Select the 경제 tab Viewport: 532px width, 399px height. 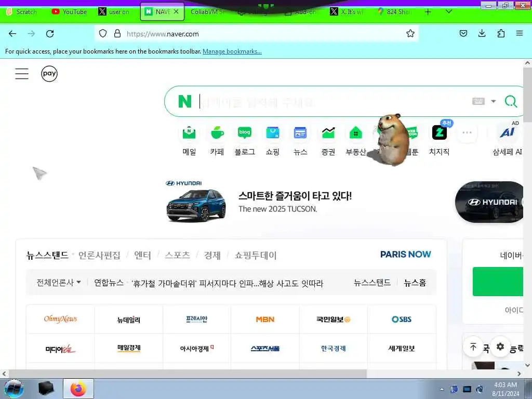pos(212,255)
